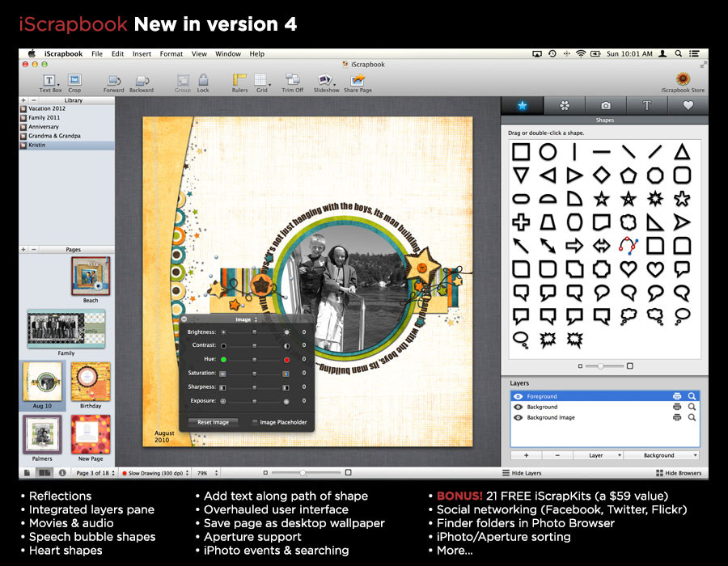Choose the vertical line shape

[x=574, y=152]
